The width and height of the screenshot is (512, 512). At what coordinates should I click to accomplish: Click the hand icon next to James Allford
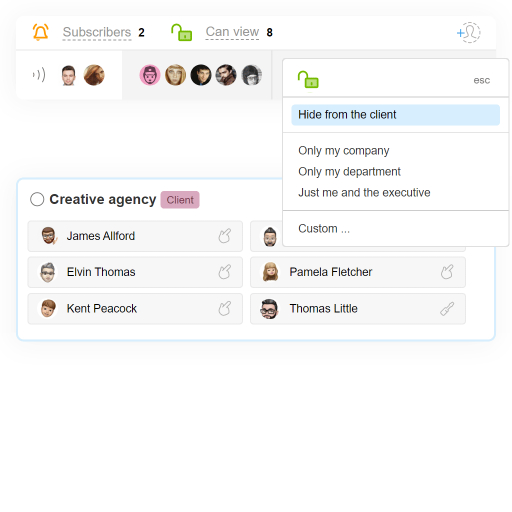pos(225,236)
